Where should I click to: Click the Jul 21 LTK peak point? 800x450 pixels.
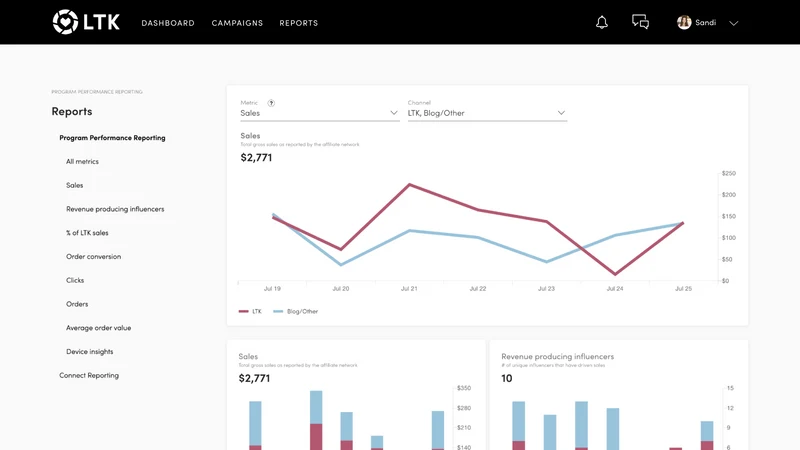click(409, 184)
